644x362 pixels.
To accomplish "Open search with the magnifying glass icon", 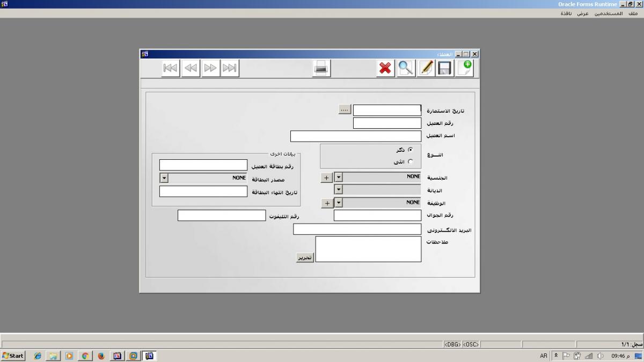I will (406, 68).
